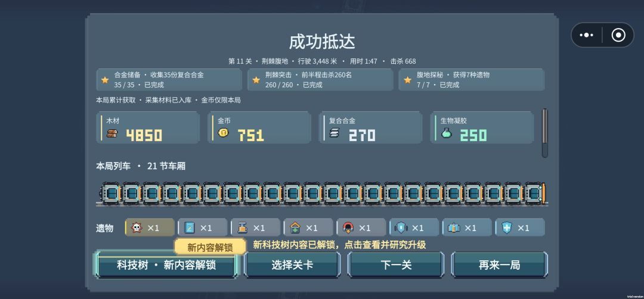This screenshot has width=644, height=299.
Task: Click star icon of 腹地探秘 objective
Action: pyautogui.click(x=407, y=80)
